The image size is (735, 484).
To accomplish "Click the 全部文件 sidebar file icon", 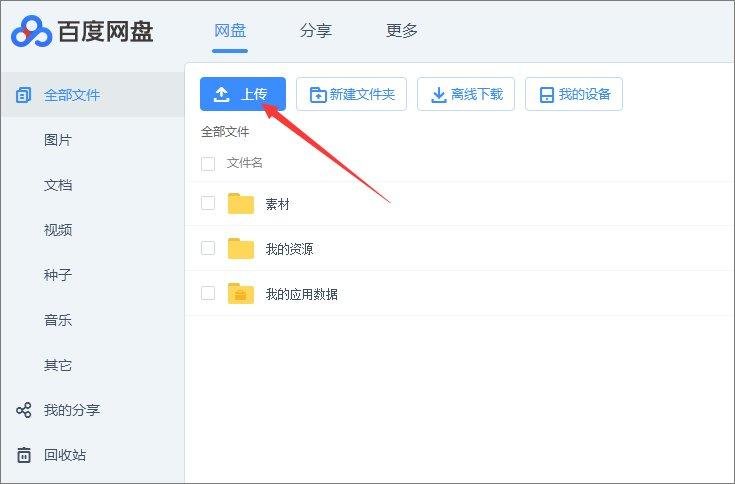I will [24, 95].
